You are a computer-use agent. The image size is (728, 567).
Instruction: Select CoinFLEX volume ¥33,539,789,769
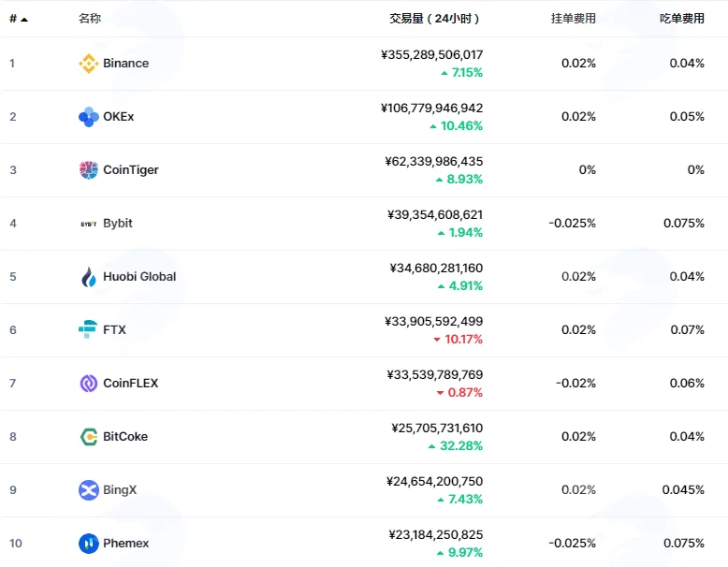click(435, 375)
